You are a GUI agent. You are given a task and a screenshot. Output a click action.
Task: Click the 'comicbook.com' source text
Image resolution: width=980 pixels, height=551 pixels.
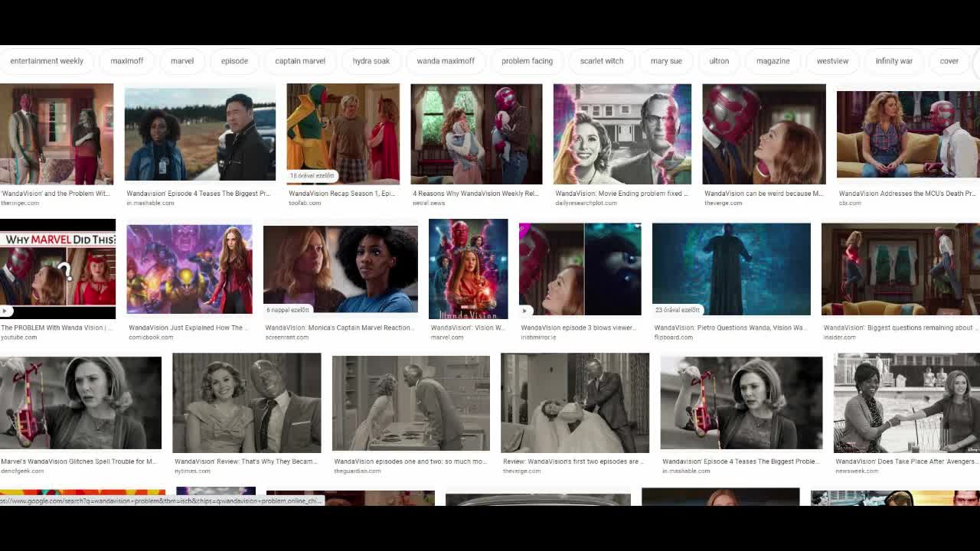tap(151, 337)
